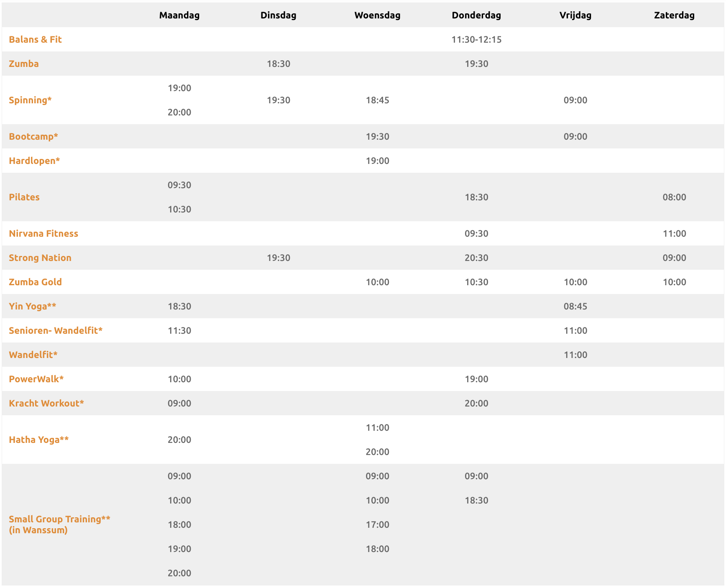Click Strong Nation's Donderdag 20:30 time
Image resolution: width=726 pixels, height=588 pixels.
(476, 258)
